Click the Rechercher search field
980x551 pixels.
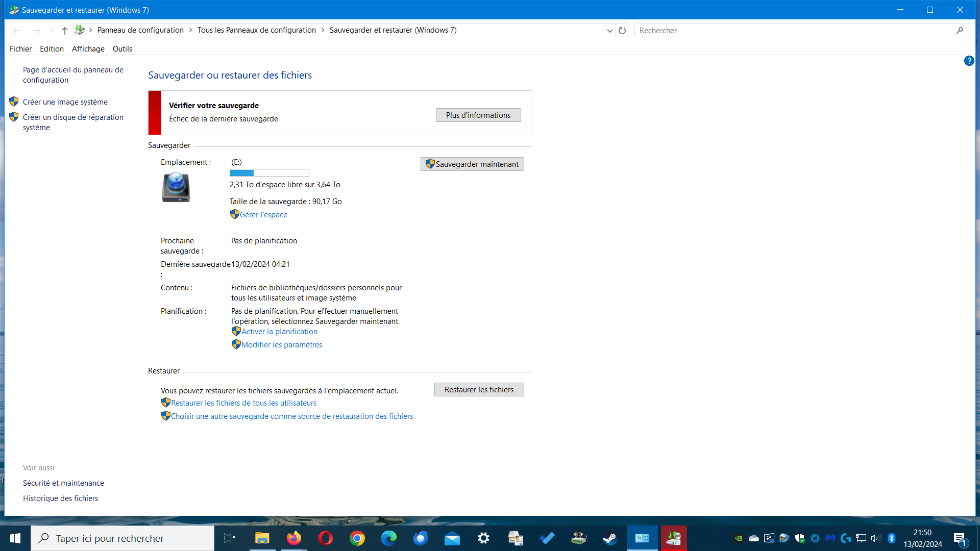[794, 31]
